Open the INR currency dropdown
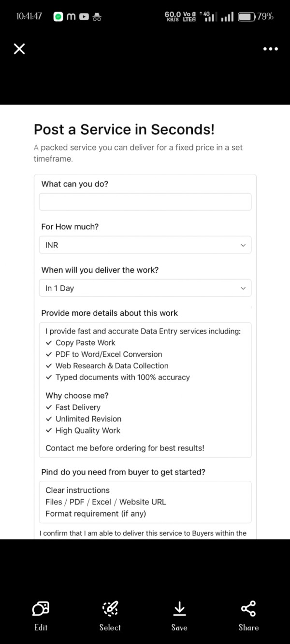Screen dimensions: 290x644 click(x=145, y=245)
